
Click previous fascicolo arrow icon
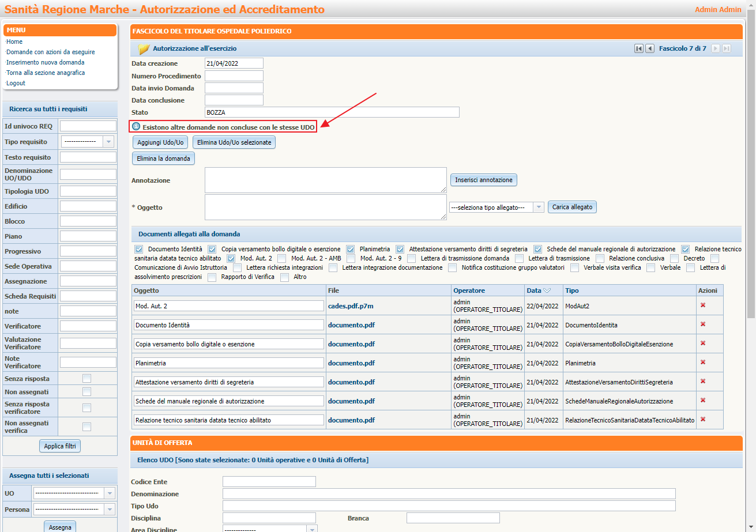(650, 48)
